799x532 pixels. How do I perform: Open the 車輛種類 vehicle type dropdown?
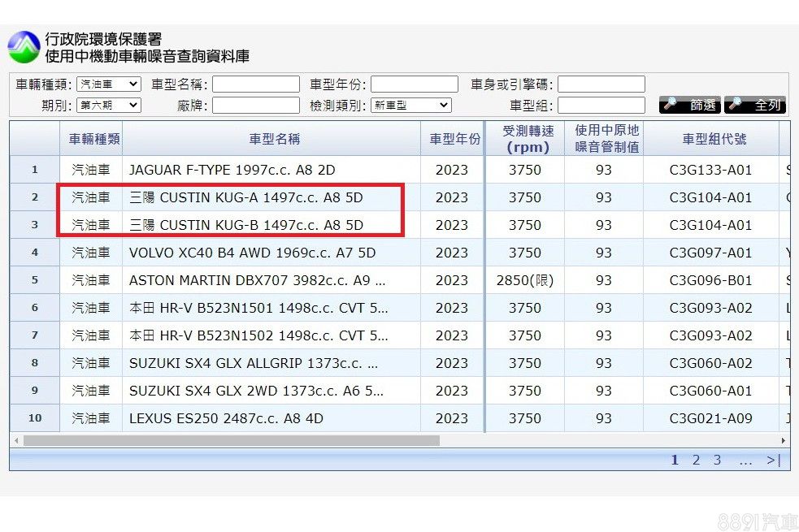109,84
